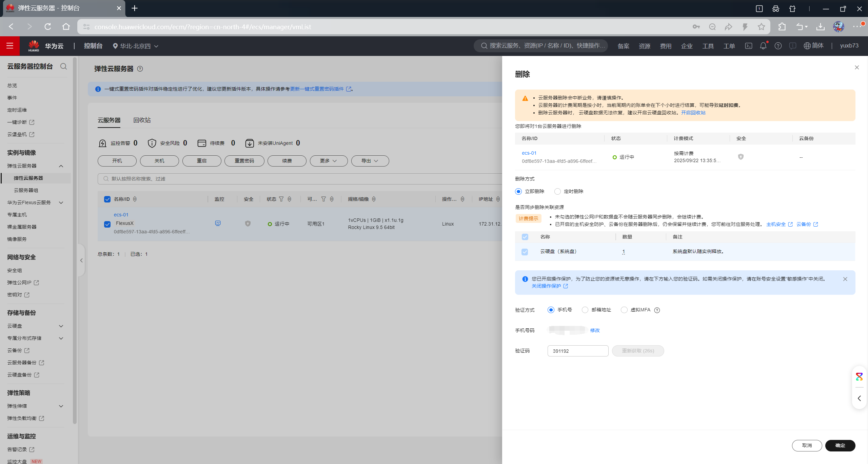
Task: Click the 验证码 input field
Action: 577,351
